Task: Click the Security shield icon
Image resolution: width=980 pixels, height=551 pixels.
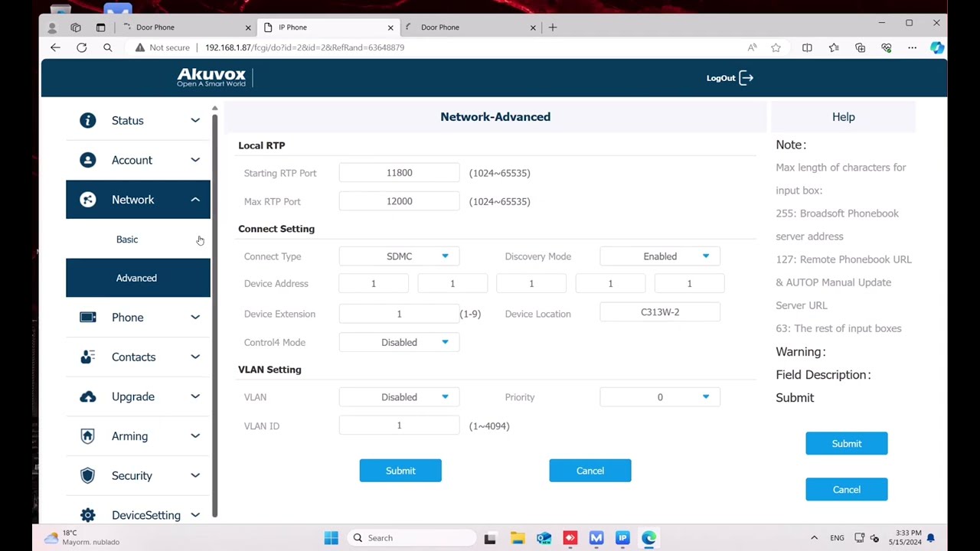Action: (x=88, y=475)
